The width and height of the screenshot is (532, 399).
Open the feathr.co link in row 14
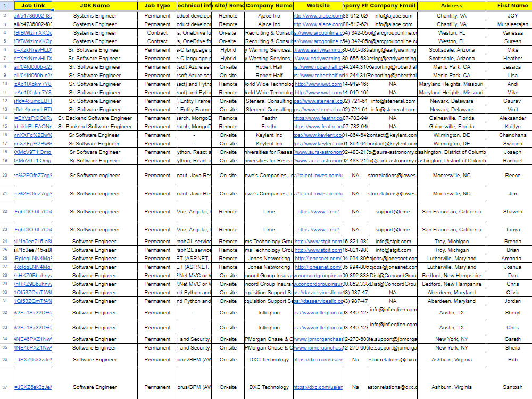coord(318,118)
